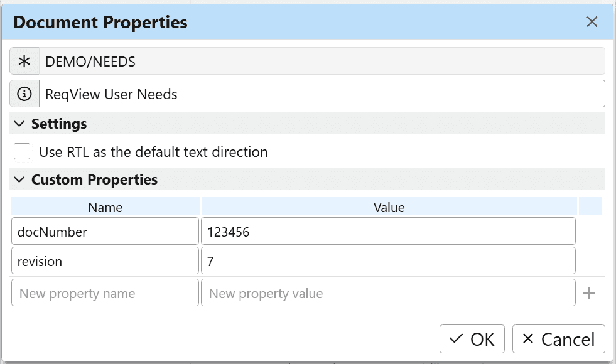The width and height of the screenshot is (616, 364).
Task: Edit the docNumber property name field
Action: pos(105,232)
